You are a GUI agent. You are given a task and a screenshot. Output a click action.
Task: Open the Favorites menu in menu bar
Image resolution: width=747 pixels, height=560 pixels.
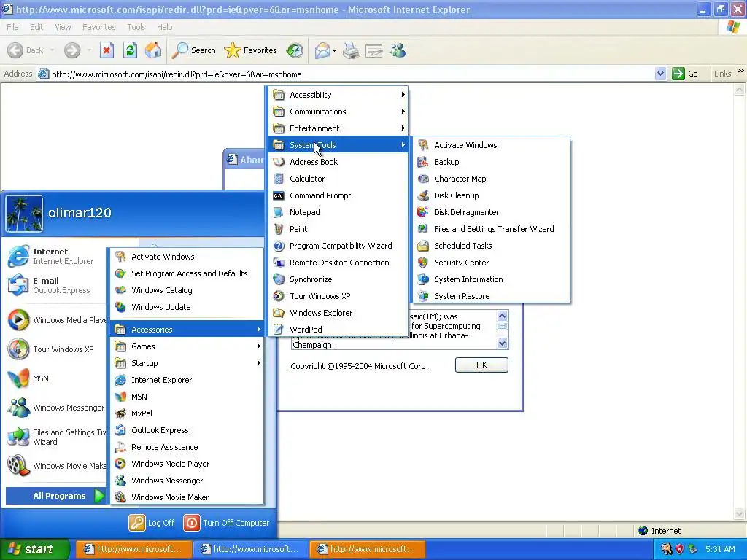pos(98,27)
